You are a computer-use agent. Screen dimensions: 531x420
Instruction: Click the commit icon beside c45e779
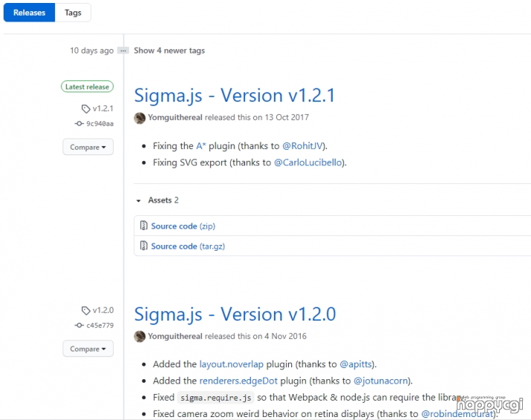coord(79,325)
